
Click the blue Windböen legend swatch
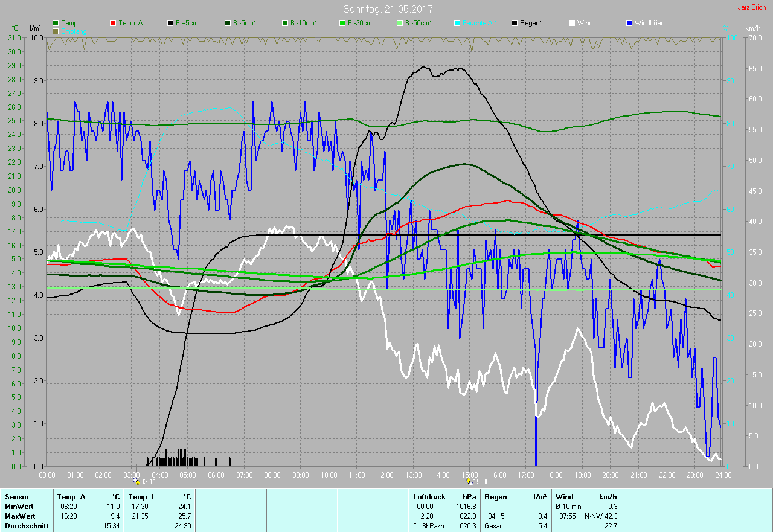[629, 23]
